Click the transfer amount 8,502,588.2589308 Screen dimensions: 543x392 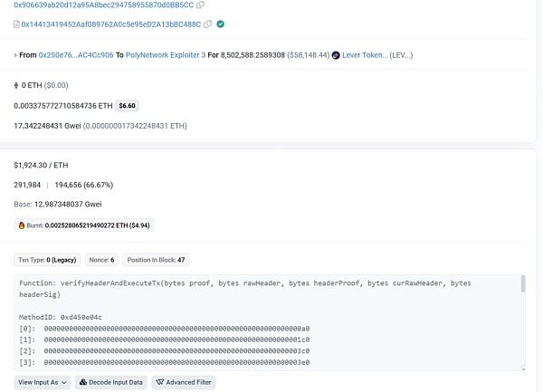coord(252,55)
